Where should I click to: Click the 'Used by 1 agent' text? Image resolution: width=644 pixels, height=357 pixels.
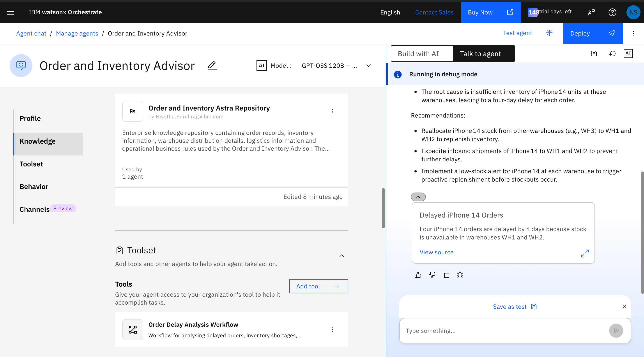(133, 173)
